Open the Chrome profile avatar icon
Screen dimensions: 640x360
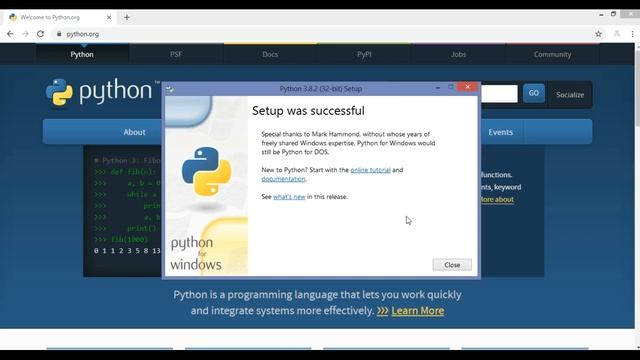(617, 34)
